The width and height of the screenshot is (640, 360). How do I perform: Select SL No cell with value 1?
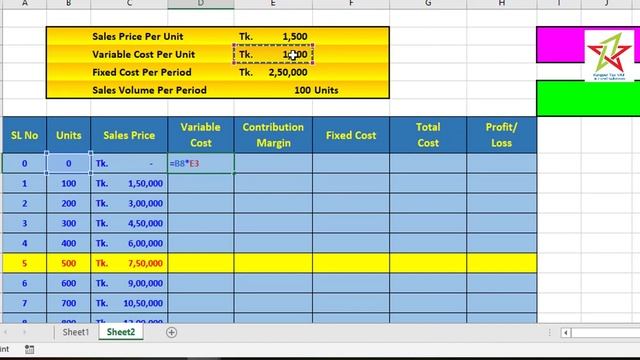tap(24, 183)
